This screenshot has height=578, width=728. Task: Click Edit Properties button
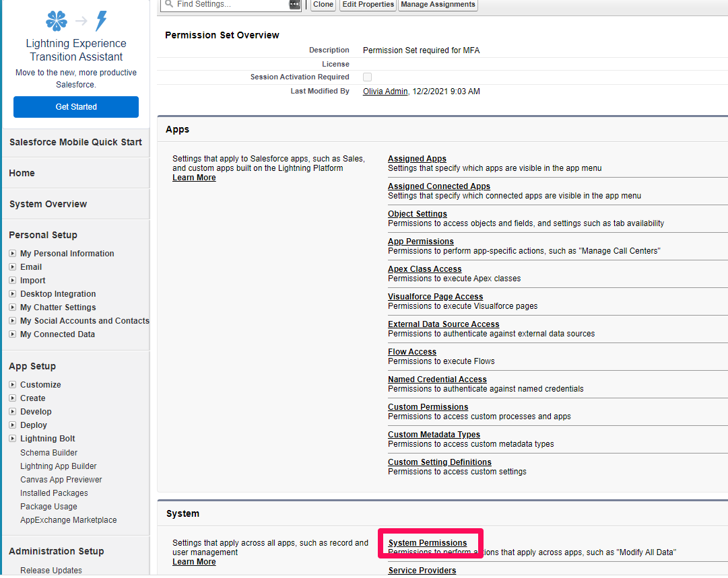[x=368, y=4]
